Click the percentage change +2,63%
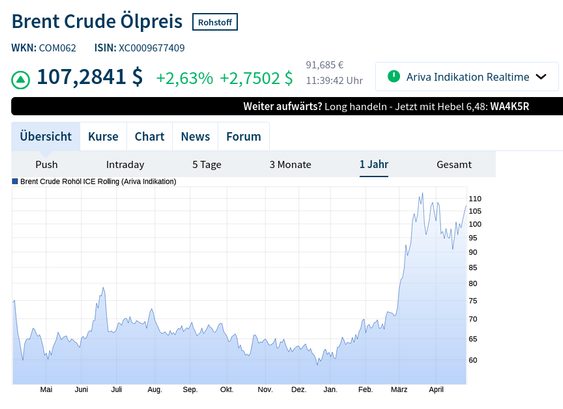 click(x=185, y=78)
